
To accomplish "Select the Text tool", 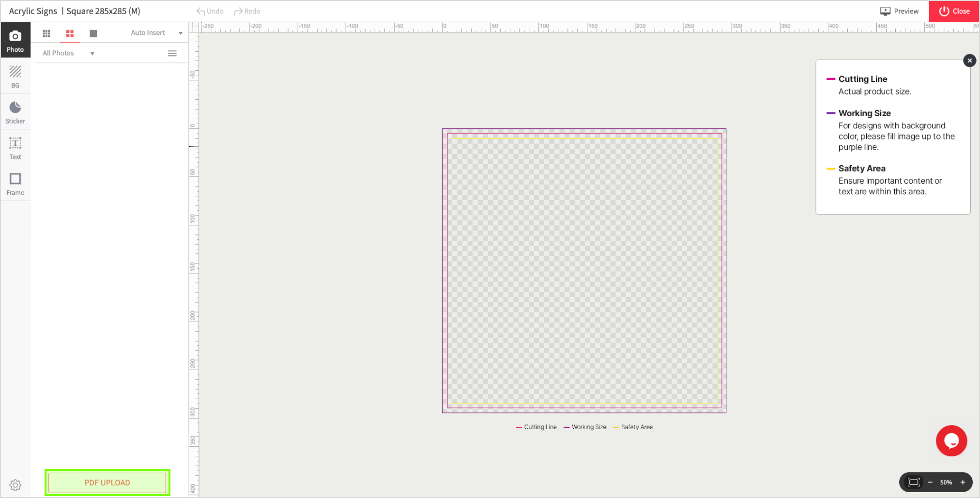I will [x=15, y=148].
